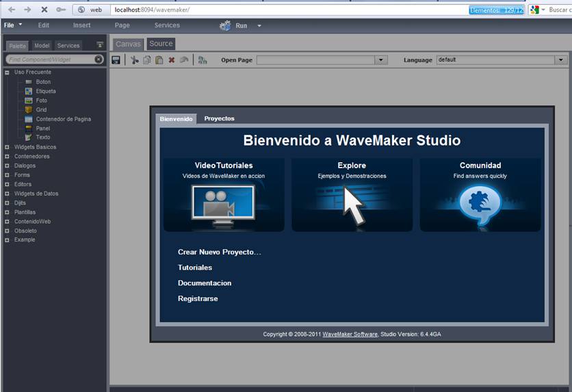
Task: Click the red Delete X icon
Action: tap(171, 60)
